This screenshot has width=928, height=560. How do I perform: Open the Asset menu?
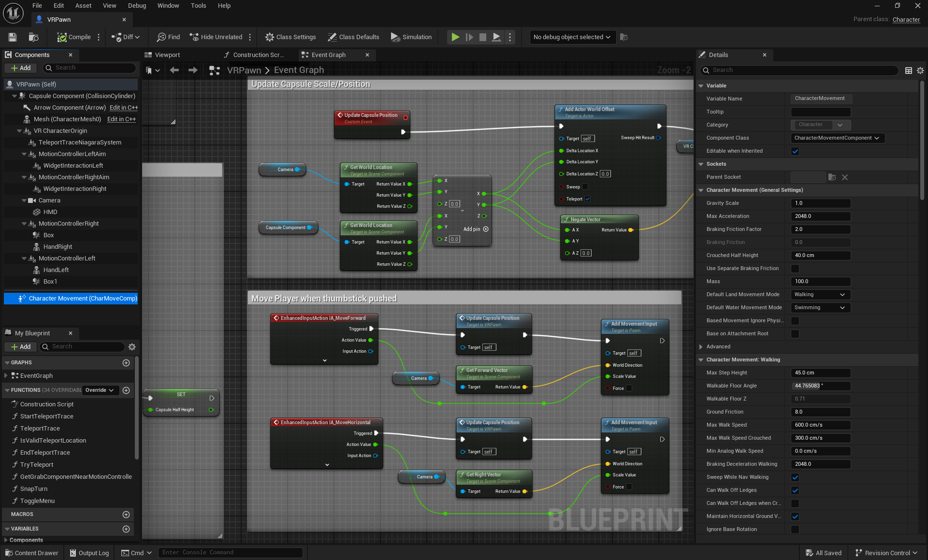(83, 6)
